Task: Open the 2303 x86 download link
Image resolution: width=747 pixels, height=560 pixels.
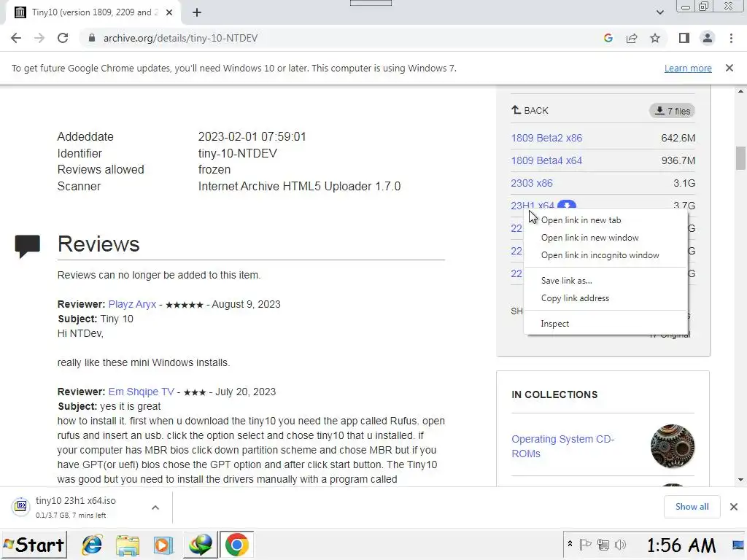Action: [532, 183]
